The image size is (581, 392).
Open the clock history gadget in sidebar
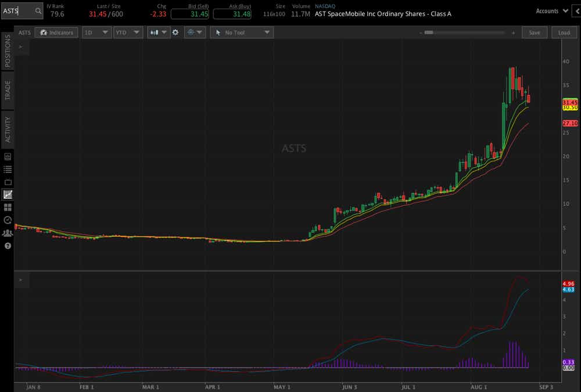click(8, 220)
